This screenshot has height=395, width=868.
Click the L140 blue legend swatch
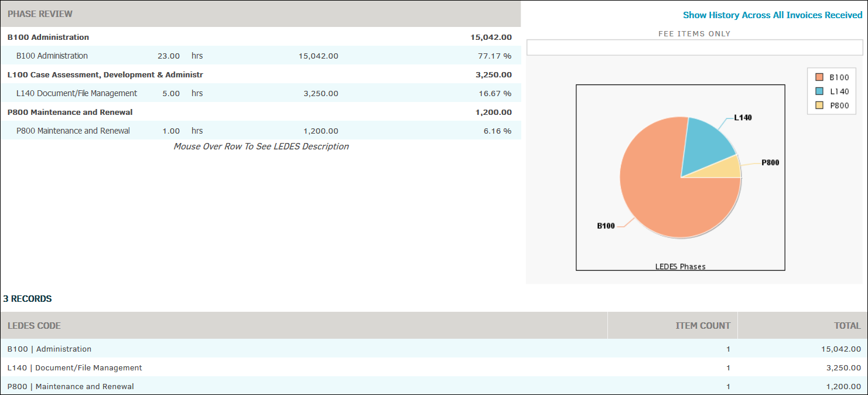coord(819,91)
